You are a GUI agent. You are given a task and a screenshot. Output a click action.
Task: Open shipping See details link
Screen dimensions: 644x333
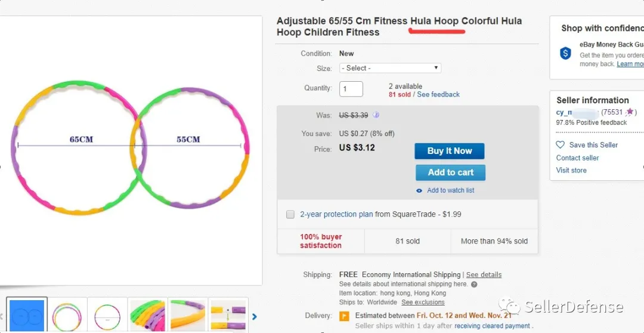point(484,275)
